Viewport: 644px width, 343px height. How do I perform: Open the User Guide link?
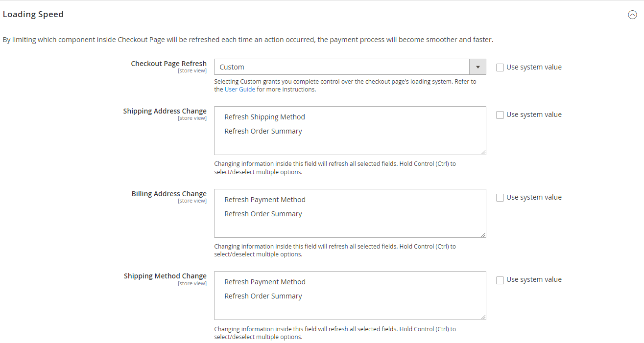[x=239, y=90]
